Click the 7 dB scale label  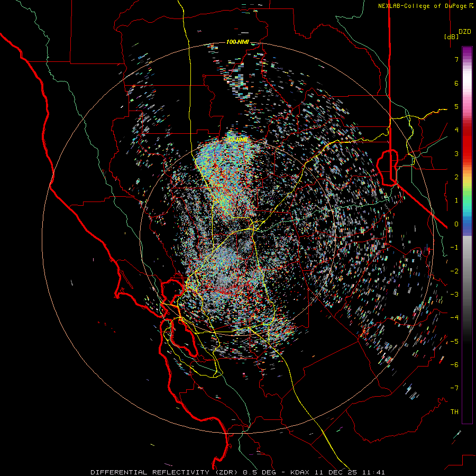tap(456, 59)
